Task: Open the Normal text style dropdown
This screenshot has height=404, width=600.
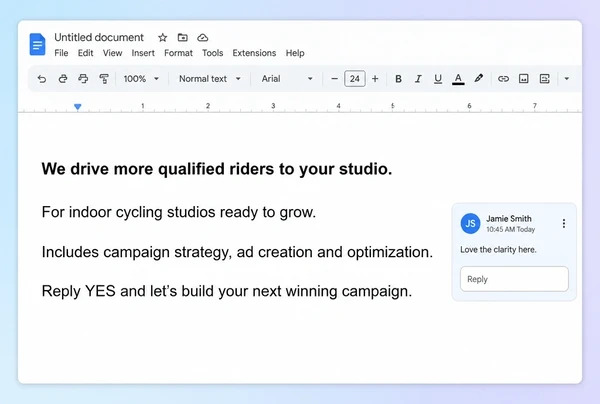Action: point(210,79)
